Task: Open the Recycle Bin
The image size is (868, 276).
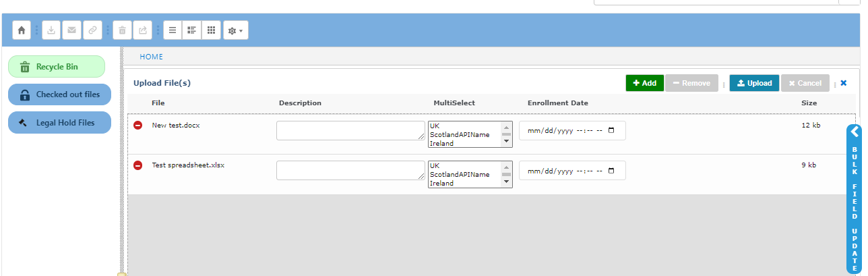Action: click(57, 67)
